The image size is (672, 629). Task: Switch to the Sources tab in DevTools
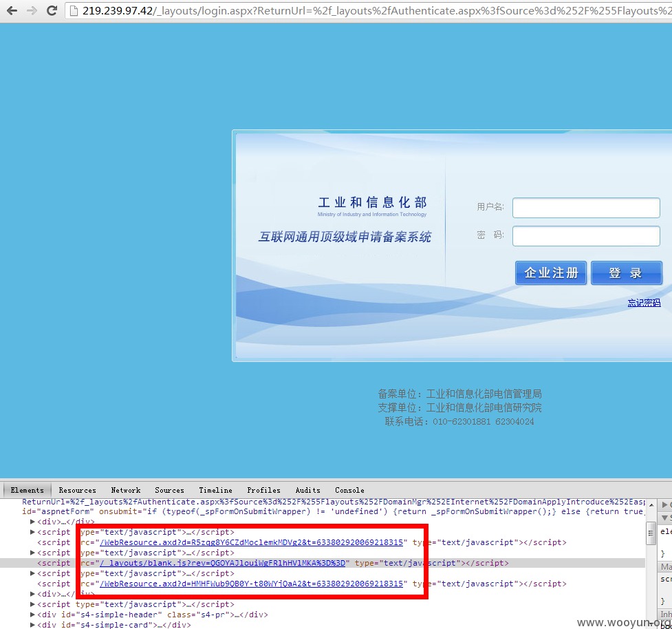pos(169,490)
